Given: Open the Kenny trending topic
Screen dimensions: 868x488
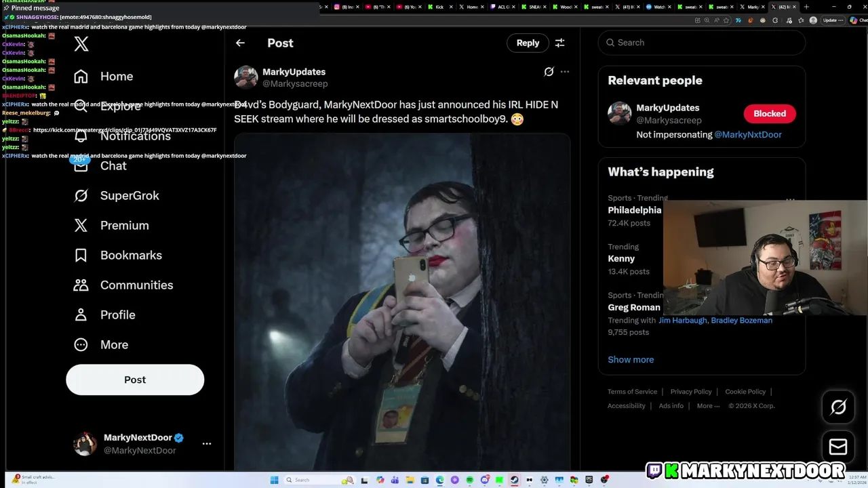Looking at the screenshot, I should coord(621,258).
